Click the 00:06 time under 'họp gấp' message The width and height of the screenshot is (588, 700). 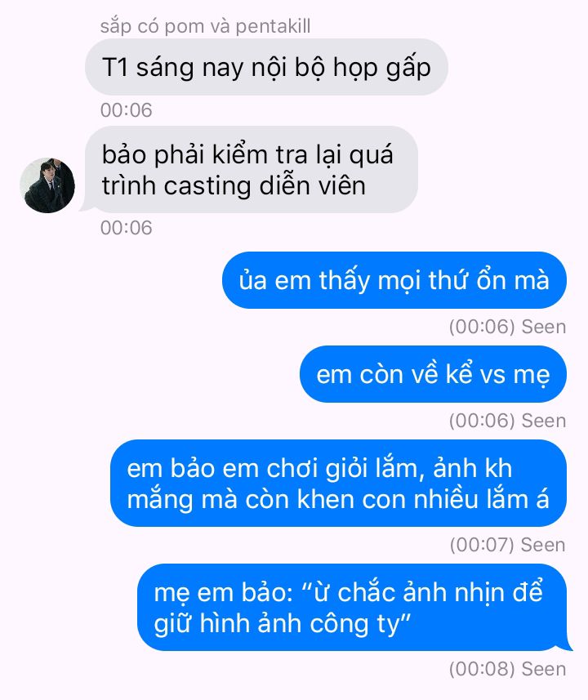126,110
